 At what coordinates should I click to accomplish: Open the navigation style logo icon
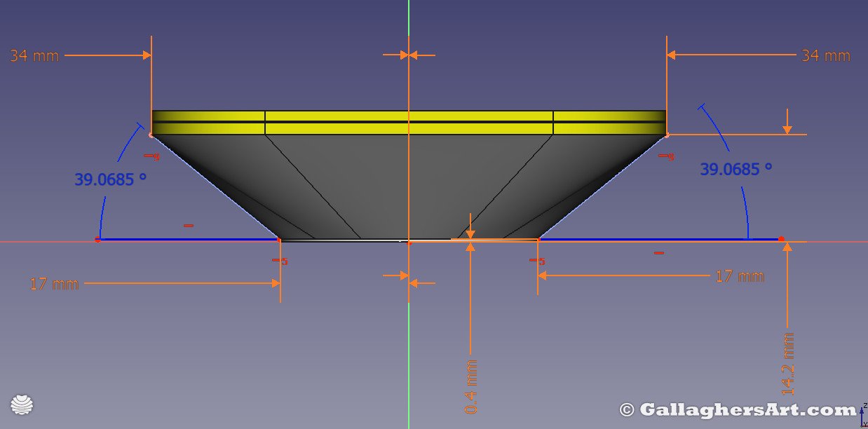pyautogui.click(x=22, y=404)
